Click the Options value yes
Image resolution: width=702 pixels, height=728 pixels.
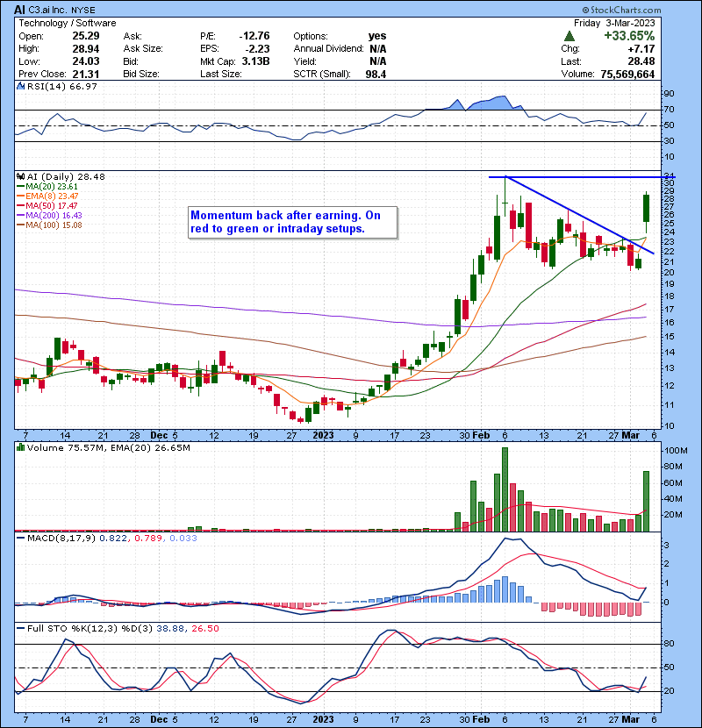tap(377, 36)
